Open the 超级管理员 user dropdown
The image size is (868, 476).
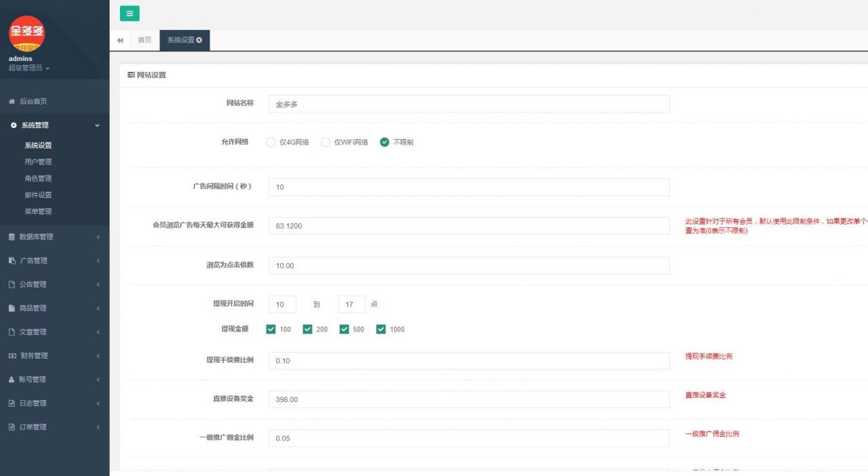click(x=29, y=68)
